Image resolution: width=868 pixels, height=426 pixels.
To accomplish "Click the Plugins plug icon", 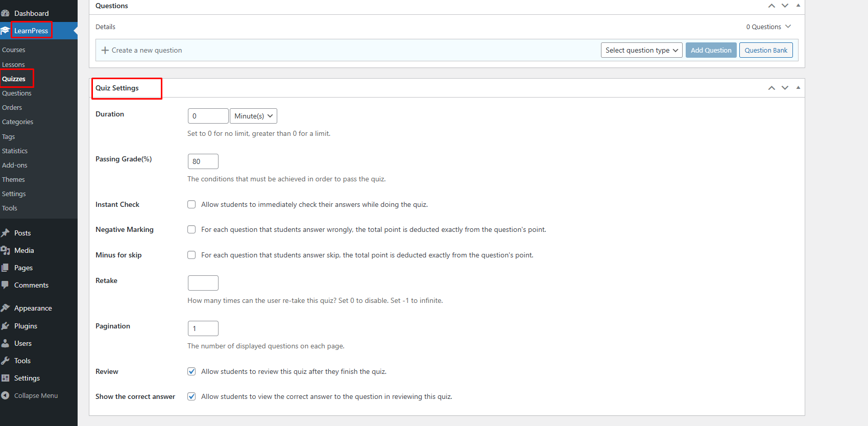I will coord(6,326).
